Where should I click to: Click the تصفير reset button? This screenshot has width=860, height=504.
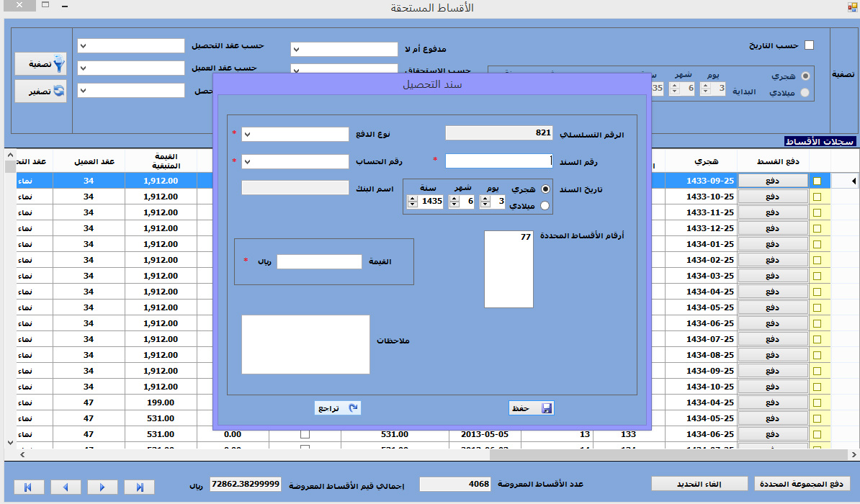[x=40, y=91]
